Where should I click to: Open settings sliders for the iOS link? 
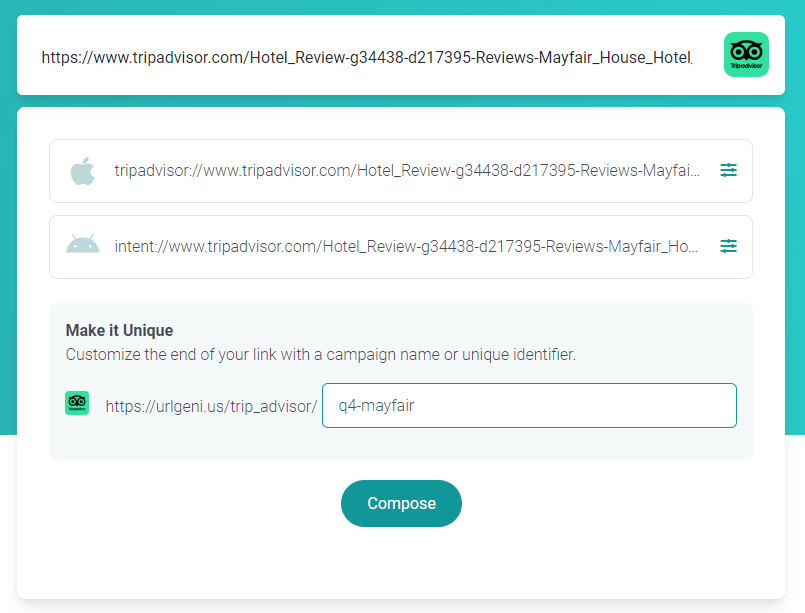[728, 170]
